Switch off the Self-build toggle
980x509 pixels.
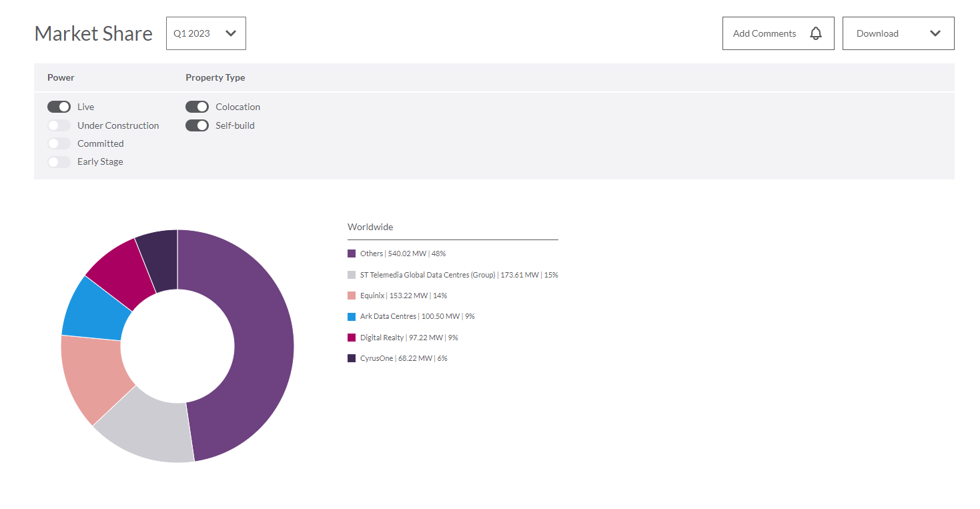point(197,125)
